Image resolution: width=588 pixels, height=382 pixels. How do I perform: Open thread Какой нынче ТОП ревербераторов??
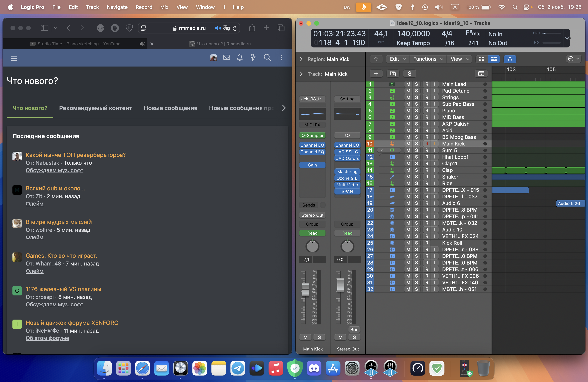click(76, 155)
